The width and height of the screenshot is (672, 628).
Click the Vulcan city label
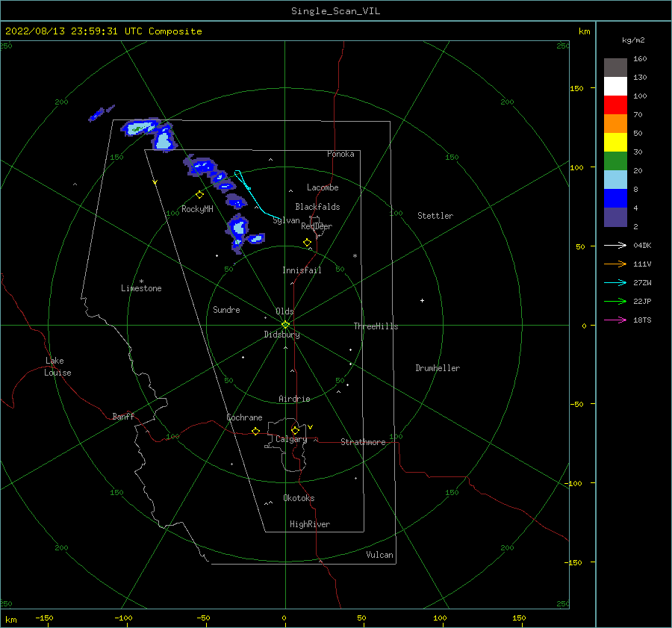click(x=379, y=555)
